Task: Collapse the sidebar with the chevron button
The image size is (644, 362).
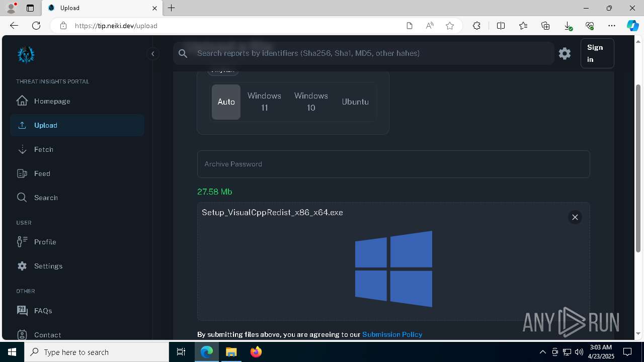Action: point(153,54)
